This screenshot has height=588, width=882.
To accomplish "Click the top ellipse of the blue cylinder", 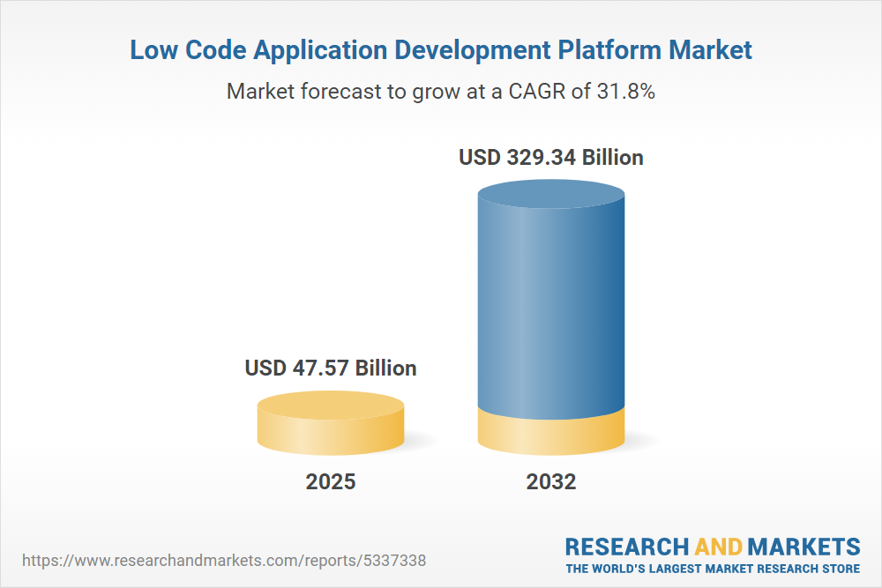I will [x=551, y=192].
